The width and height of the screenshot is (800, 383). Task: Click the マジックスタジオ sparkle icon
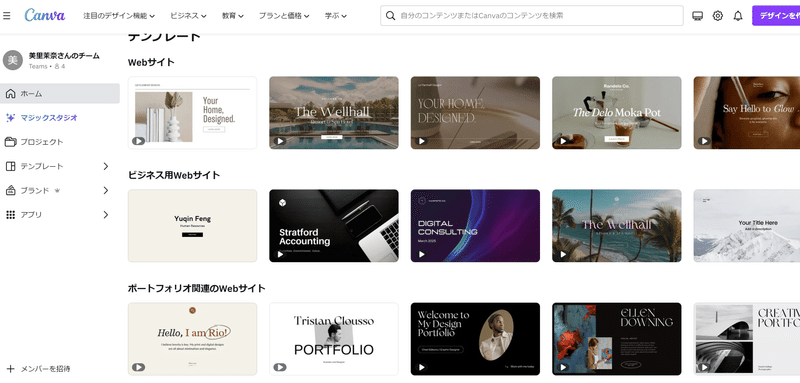point(10,118)
